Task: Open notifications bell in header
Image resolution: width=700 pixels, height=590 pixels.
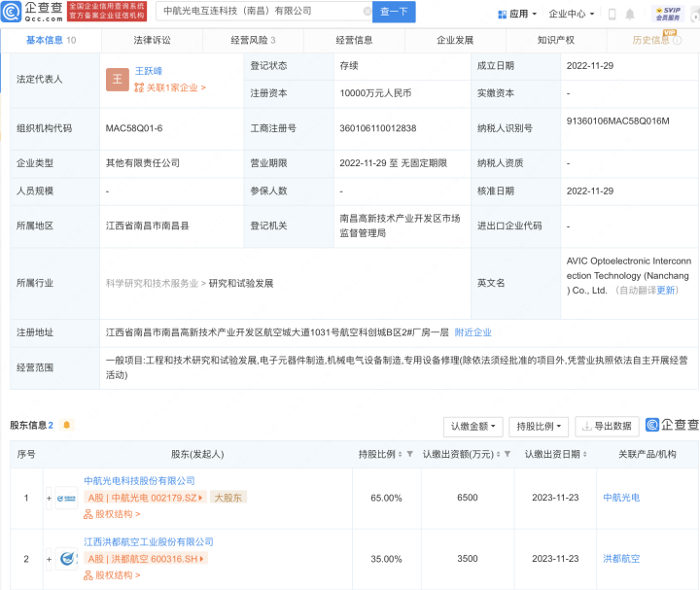Action: pyautogui.click(x=630, y=15)
